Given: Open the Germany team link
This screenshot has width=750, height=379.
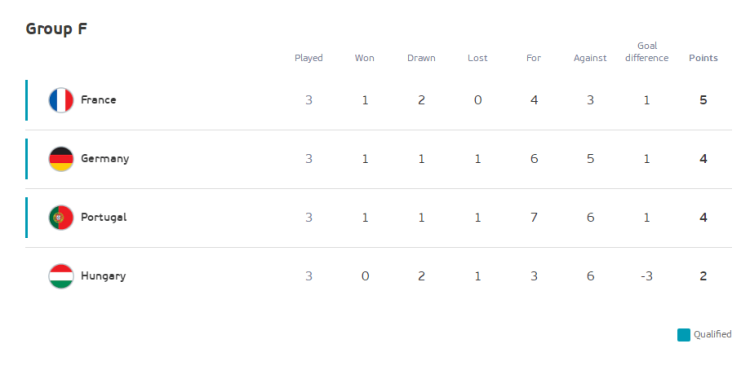Looking at the screenshot, I should click(105, 159).
